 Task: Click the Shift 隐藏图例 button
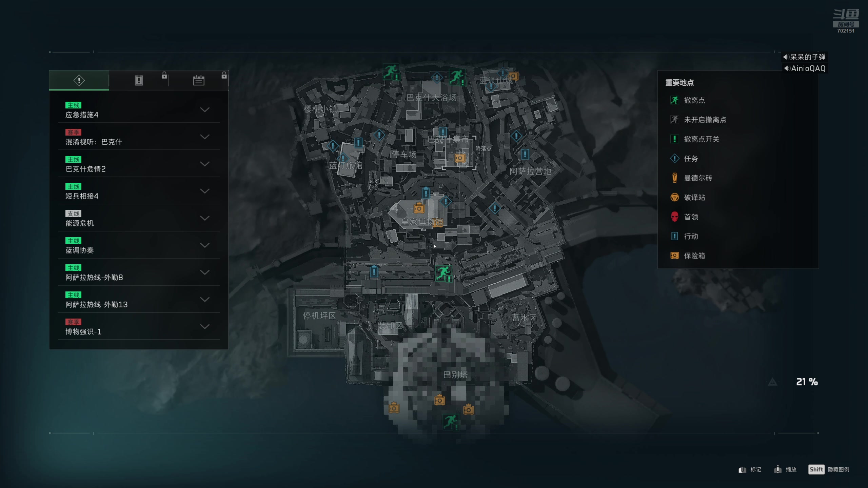click(x=829, y=469)
